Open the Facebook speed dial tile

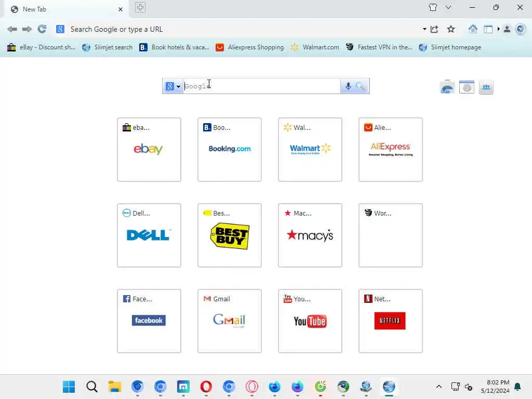(x=149, y=321)
